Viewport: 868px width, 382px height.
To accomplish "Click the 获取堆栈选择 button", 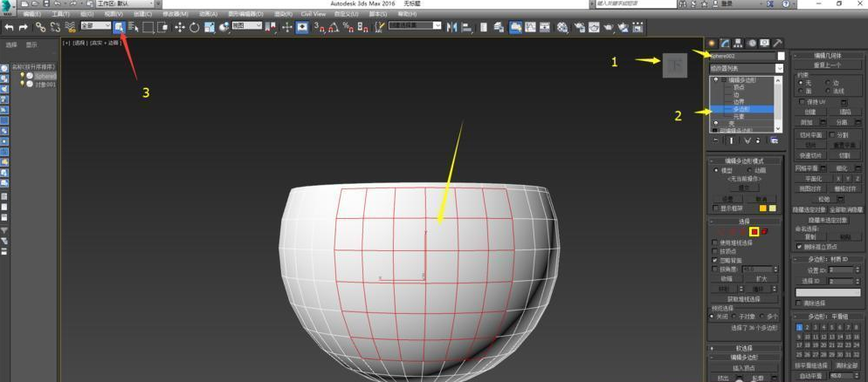I will [743, 298].
